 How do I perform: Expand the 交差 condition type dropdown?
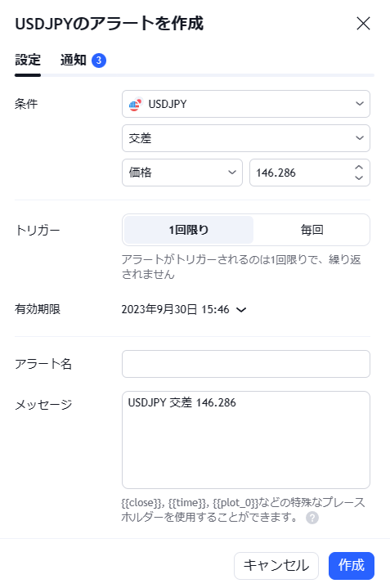(246, 138)
